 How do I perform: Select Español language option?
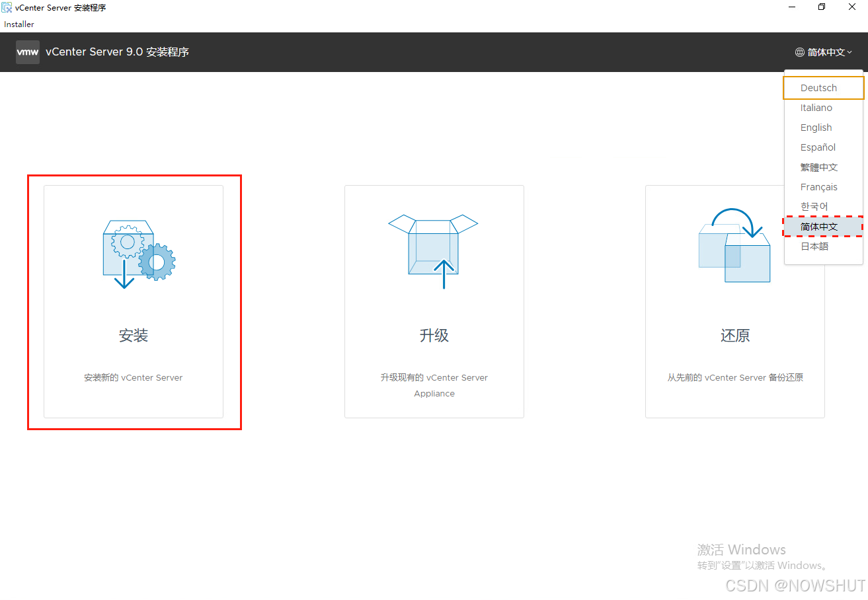824,147
